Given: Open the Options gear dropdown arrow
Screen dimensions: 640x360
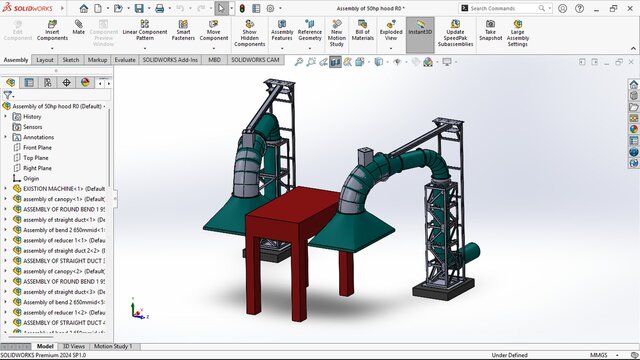Looking at the screenshot, I should coord(280,8).
